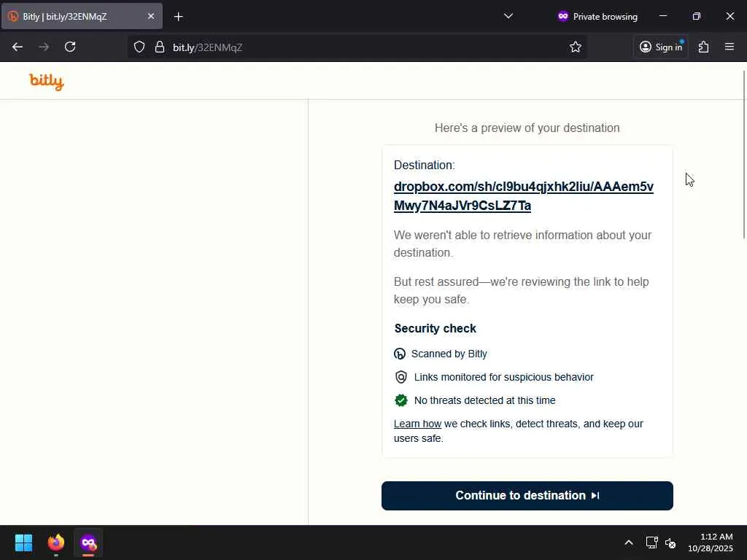The width and height of the screenshot is (747, 560).
Task: Click the Scanned by Bitly icon
Action: click(400, 354)
